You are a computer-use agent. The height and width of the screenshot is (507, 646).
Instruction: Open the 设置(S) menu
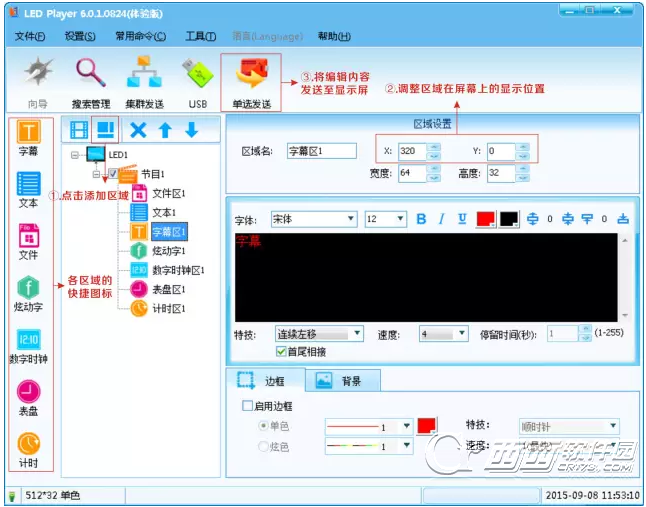80,37
